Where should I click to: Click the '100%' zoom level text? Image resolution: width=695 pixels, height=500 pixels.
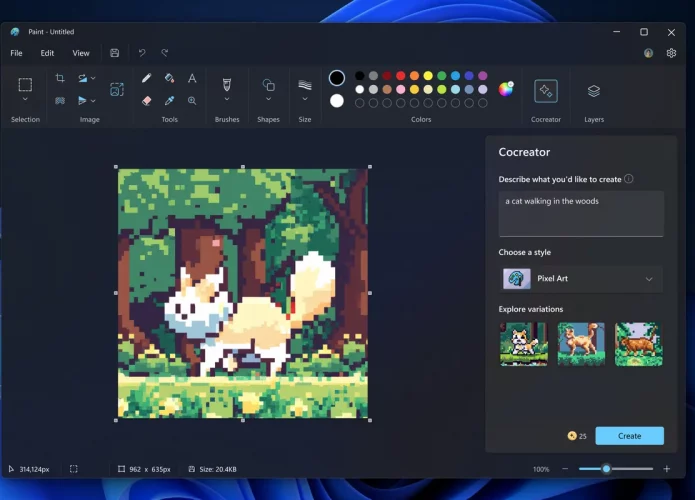pos(541,469)
